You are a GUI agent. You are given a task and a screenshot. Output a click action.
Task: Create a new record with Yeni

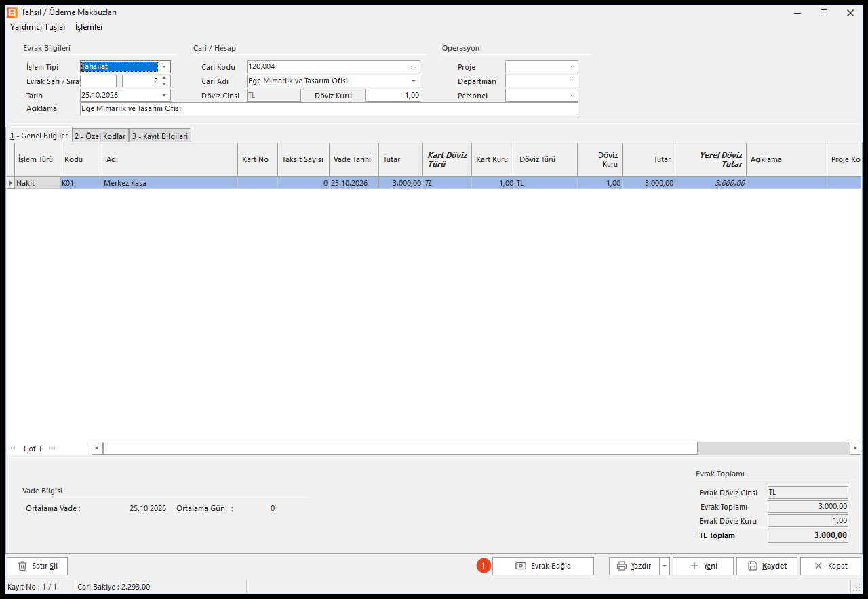coord(703,566)
